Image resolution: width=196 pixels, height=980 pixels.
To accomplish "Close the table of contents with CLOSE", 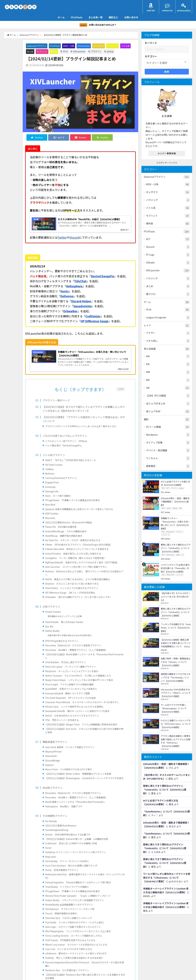I will point(121,389).
